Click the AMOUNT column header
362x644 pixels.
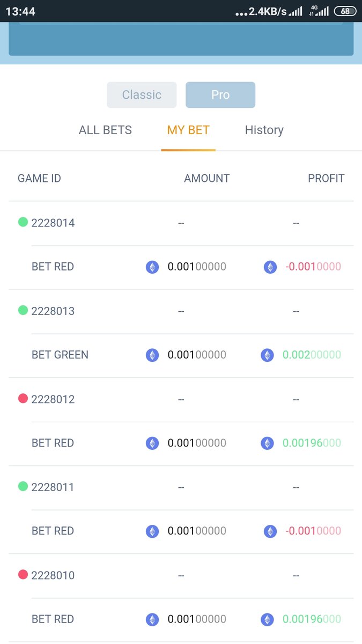206,179
